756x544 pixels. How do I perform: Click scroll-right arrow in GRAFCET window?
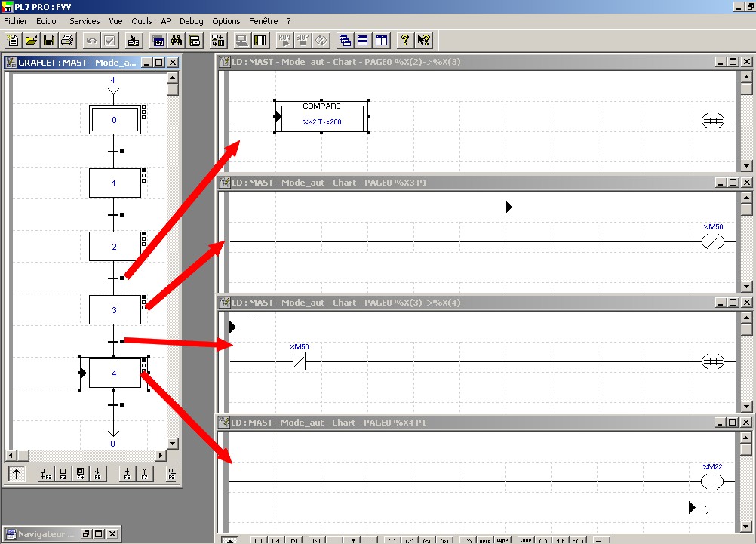[x=161, y=455]
